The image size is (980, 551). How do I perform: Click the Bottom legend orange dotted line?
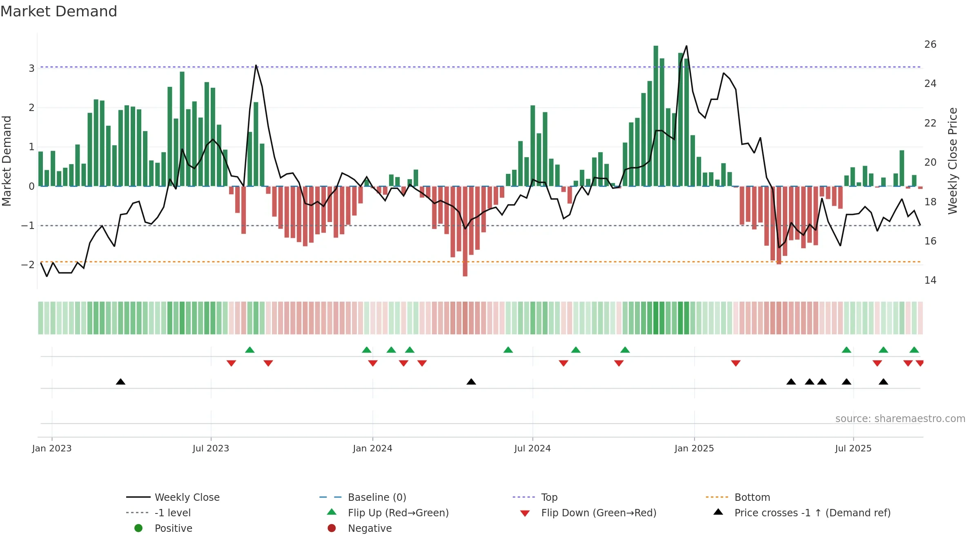(x=717, y=497)
